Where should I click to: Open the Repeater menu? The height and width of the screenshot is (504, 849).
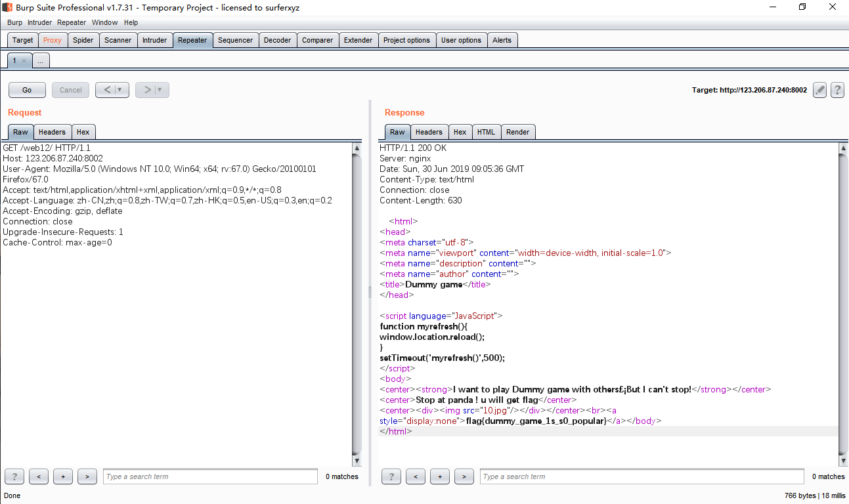pos(72,22)
